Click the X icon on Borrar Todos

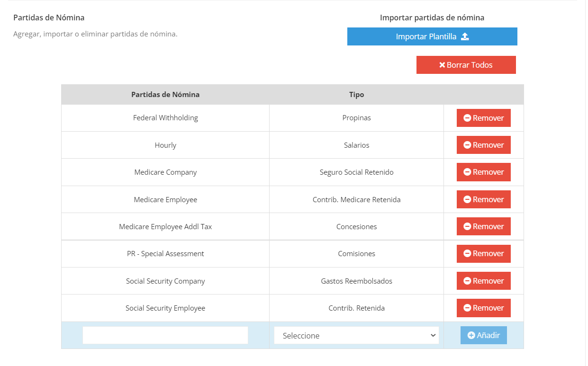[x=442, y=65]
